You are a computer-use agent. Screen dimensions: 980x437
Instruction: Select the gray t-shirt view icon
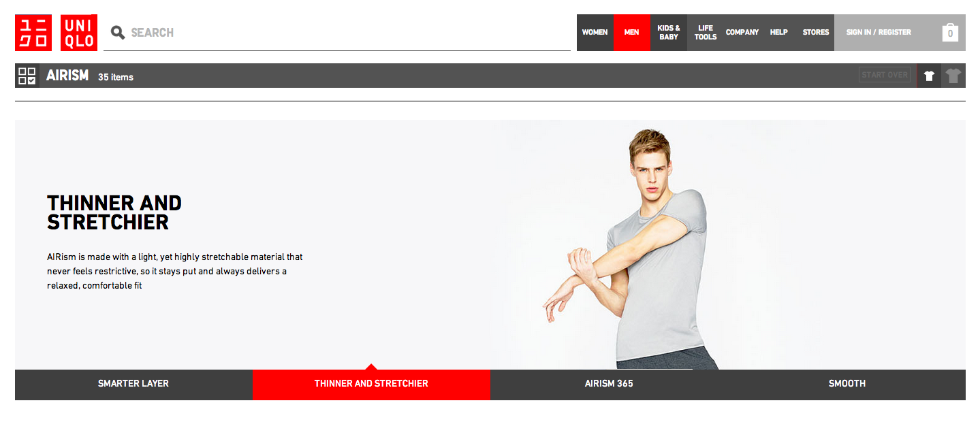(953, 76)
